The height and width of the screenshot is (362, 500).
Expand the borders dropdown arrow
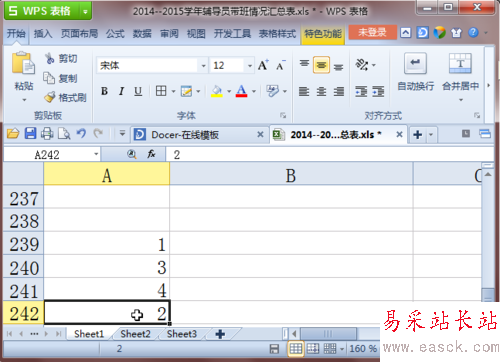[173, 91]
